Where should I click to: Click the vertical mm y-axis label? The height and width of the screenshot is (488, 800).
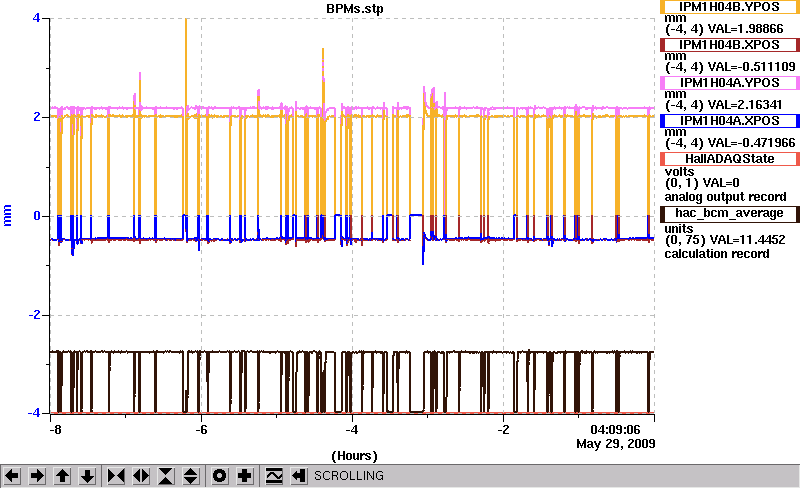7,215
